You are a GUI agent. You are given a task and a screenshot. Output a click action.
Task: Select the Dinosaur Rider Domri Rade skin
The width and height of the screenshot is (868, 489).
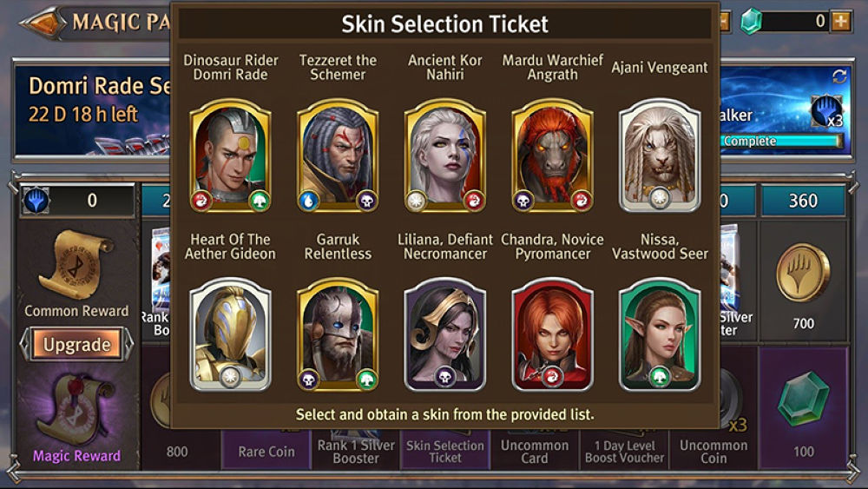230,155
